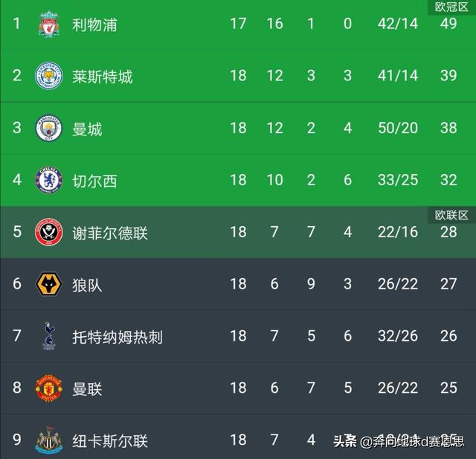Open team page for 利物浦
Image resolution: width=476 pixels, height=459 pixels.
coord(94,25)
